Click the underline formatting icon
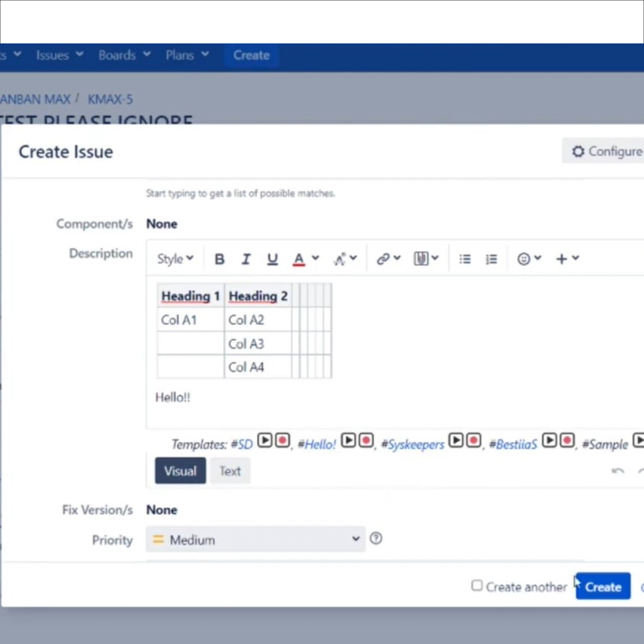644x644 pixels. pyautogui.click(x=272, y=259)
